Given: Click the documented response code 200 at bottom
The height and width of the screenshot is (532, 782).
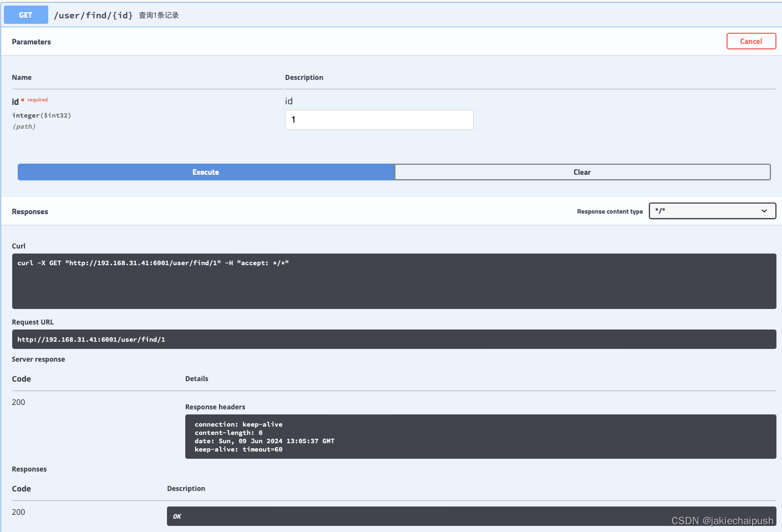Looking at the screenshot, I should point(18,512).
